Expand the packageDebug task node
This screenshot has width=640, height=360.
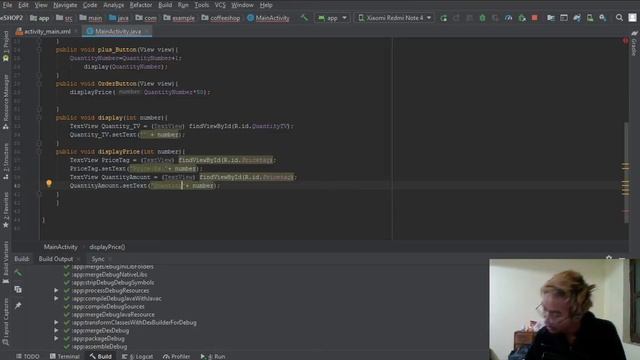pyautogui.click(x=56, y=338)
